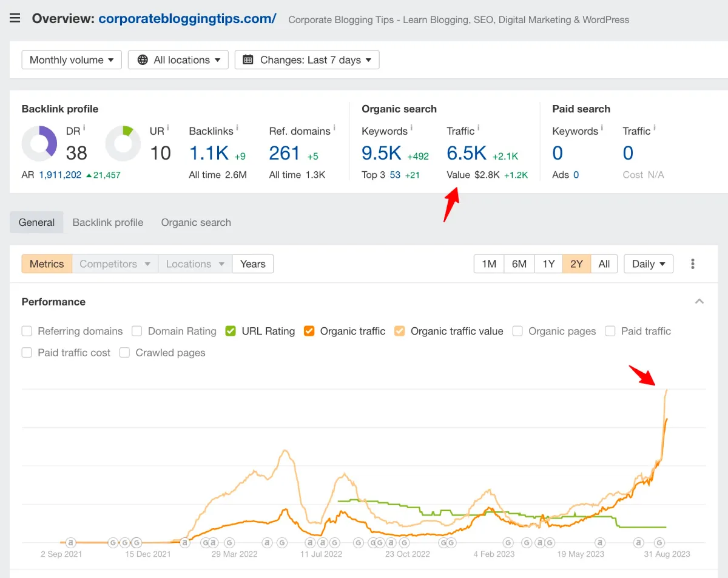
Task: Click the +492 keywords change
Action: [418, 157]
